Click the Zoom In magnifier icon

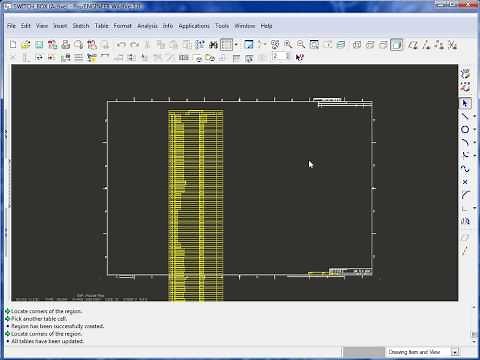pos(288,44)
